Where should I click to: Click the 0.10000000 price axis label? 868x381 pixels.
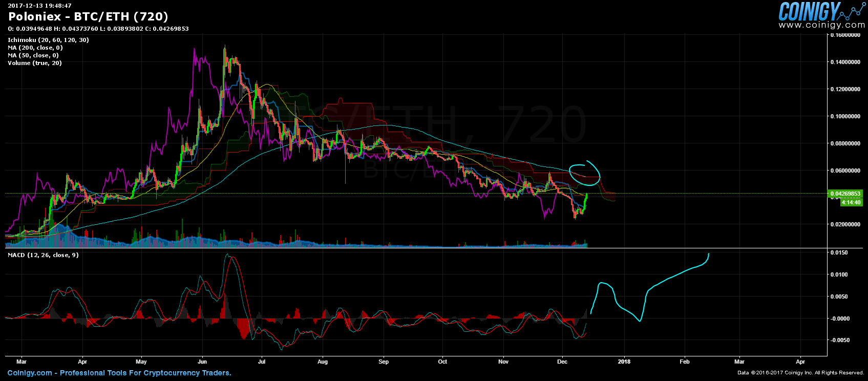pyautogui.click(x=846, y=117)
